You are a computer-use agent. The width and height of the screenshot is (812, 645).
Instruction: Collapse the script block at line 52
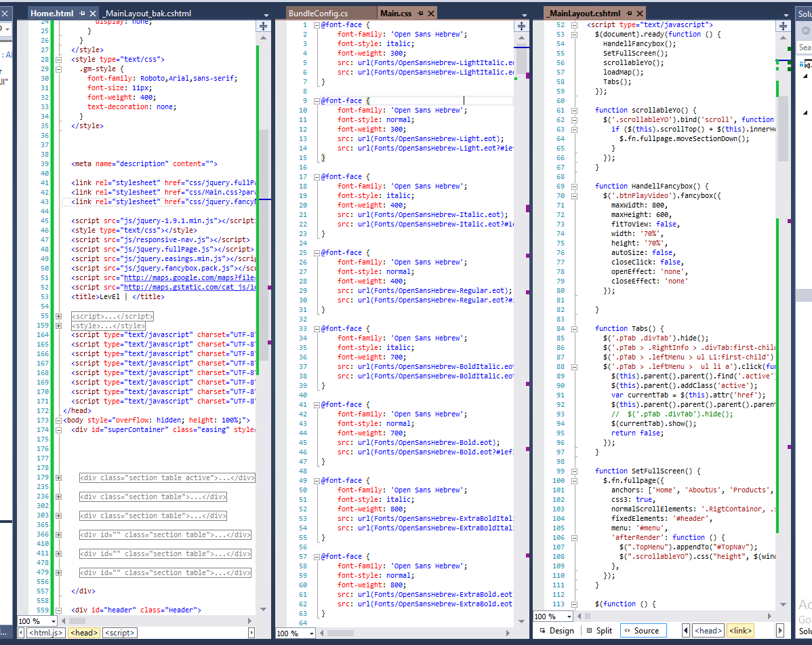(574, 25)
